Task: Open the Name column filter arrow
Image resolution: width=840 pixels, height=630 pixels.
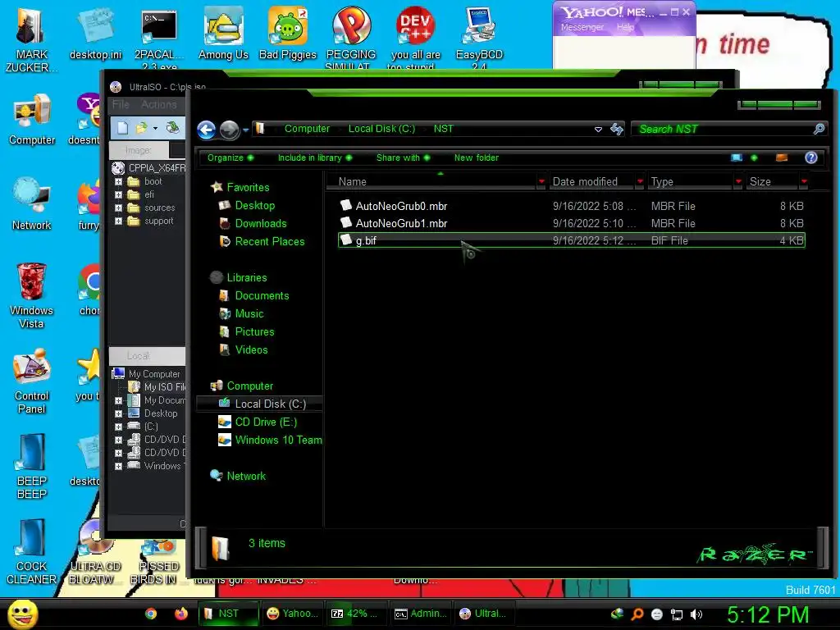Action: [x=541, y=181]
